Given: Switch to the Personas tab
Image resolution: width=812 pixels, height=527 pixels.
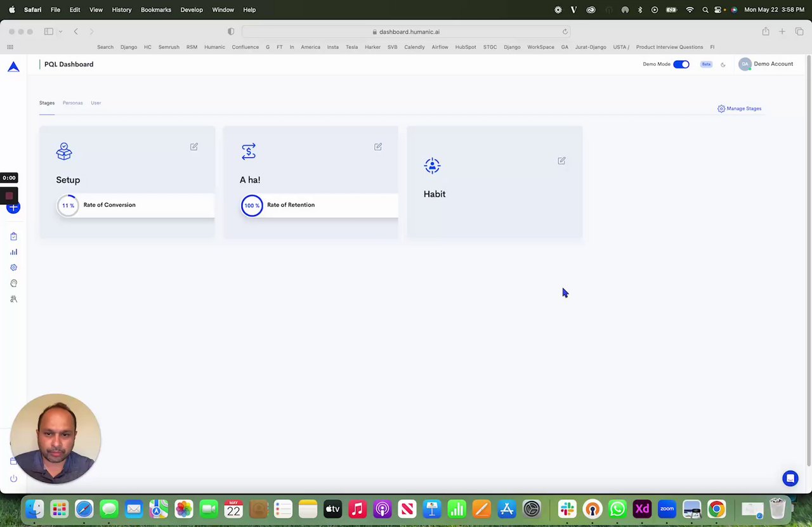Looking at the screenshot, I should [72, 103].
